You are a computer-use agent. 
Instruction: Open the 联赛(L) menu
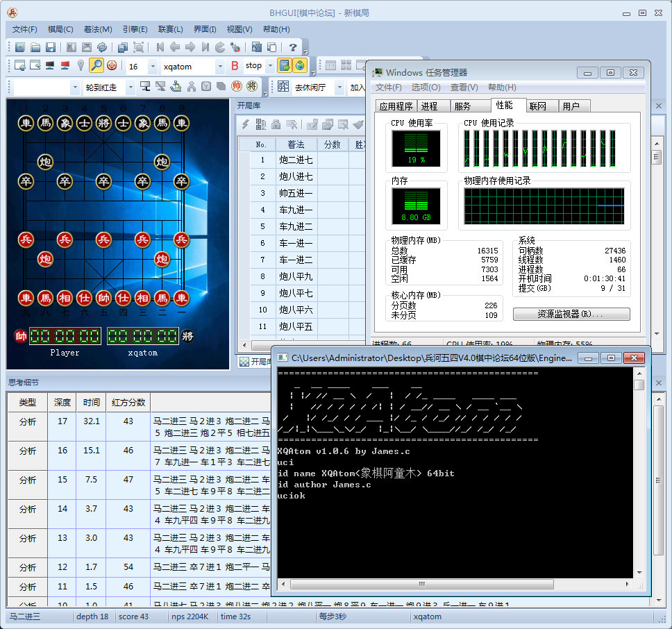pos(171,29)
